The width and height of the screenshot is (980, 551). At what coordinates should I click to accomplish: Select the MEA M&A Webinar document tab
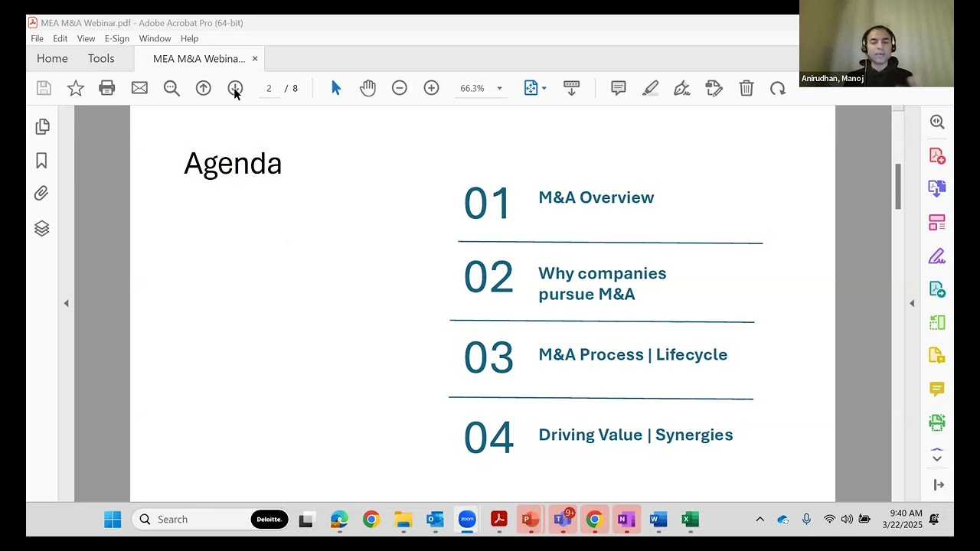pos(199,59)
